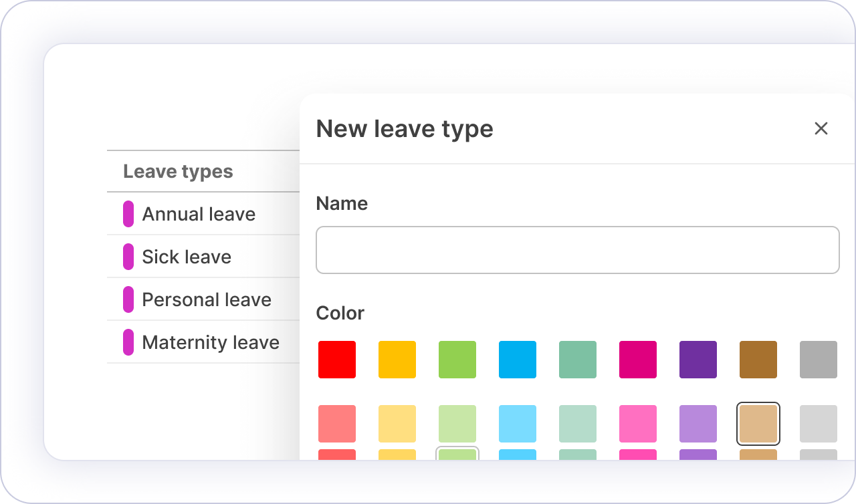Select the Sick leave entry

tap(187, 257)
